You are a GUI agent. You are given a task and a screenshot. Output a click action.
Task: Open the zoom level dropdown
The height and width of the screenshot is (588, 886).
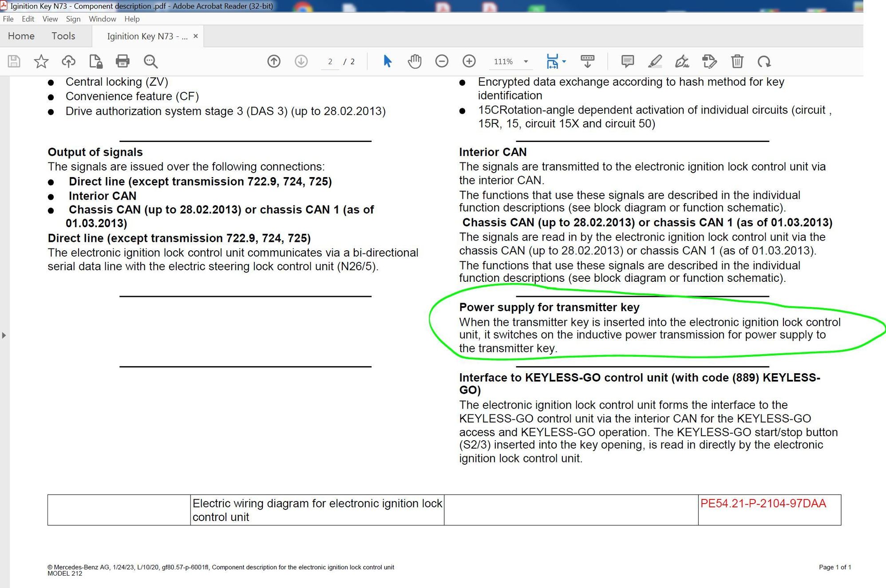pyautogui.click(x=526, y=61)
